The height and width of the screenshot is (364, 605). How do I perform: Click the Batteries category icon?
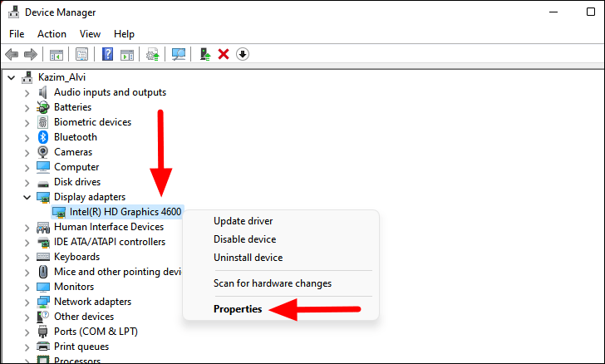click(x=43, y=107)
